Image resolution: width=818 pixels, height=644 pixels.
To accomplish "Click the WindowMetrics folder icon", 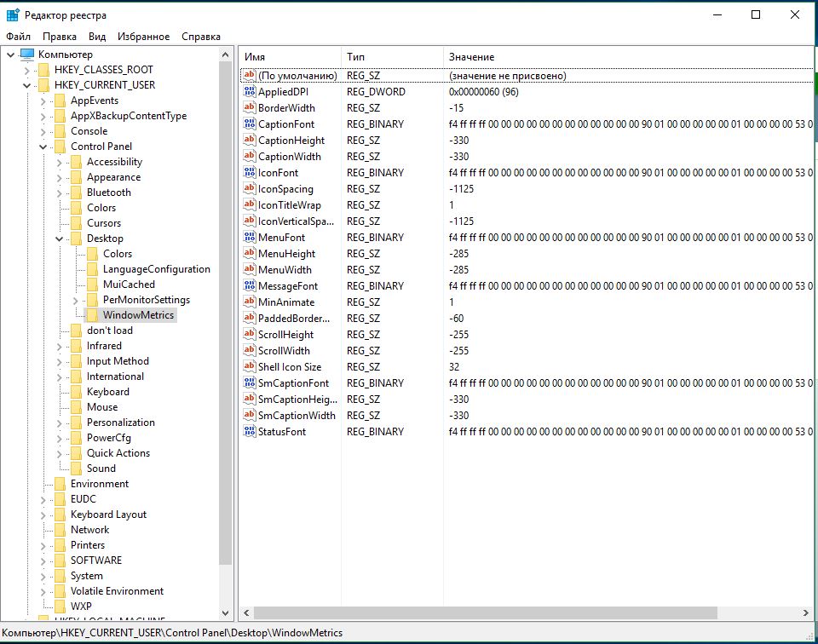I will coord(92,315).
